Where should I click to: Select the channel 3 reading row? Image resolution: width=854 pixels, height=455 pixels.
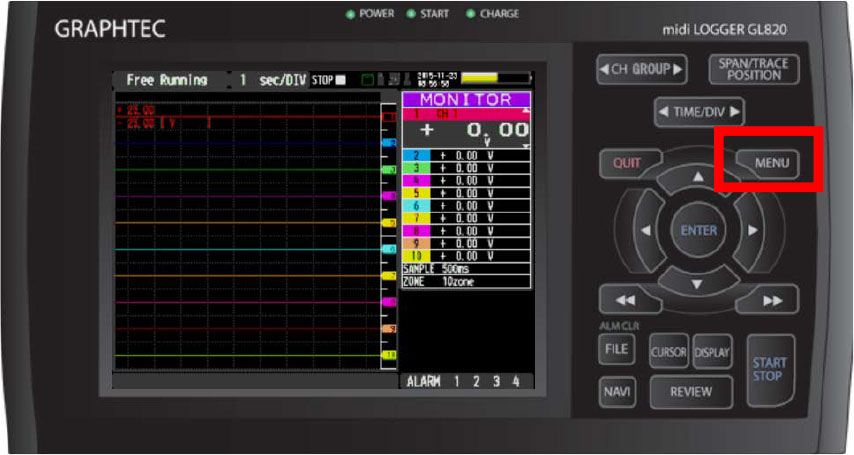(466, 168)
